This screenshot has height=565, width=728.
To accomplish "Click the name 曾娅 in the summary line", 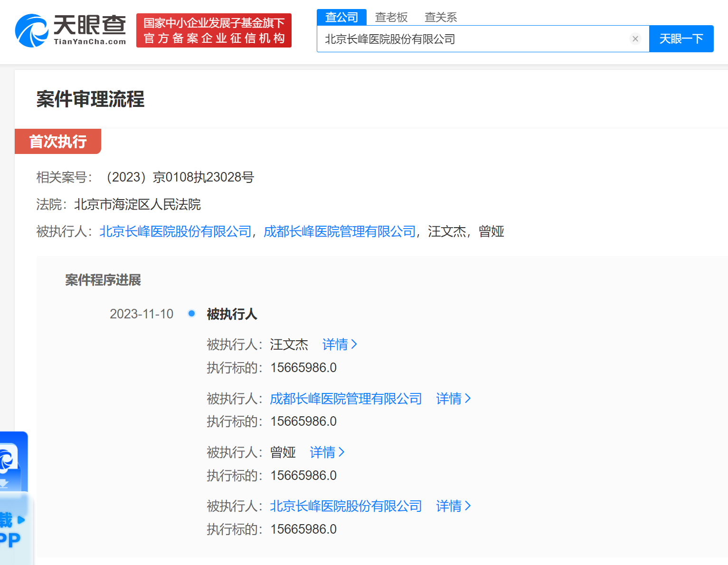I will pos(492,231).
